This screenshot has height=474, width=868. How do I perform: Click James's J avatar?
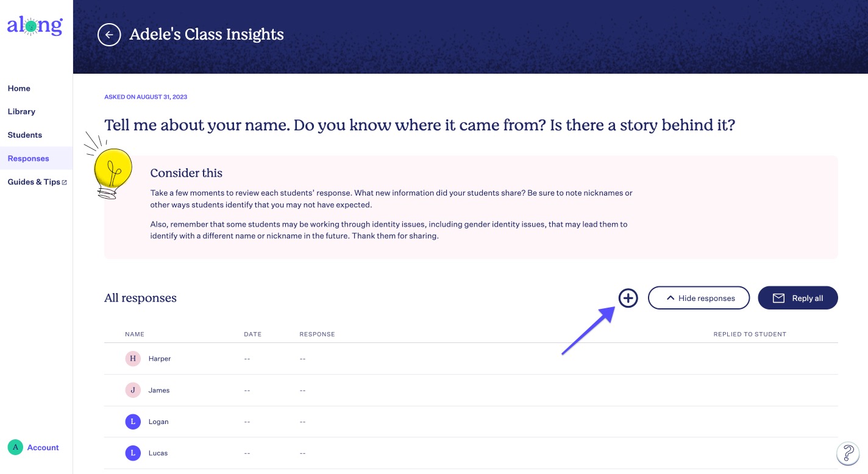133,390
